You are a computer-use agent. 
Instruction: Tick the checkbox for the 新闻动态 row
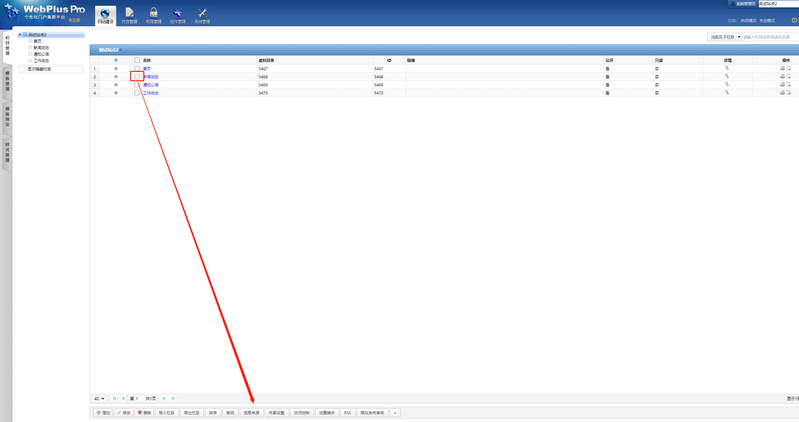point(138,77)
